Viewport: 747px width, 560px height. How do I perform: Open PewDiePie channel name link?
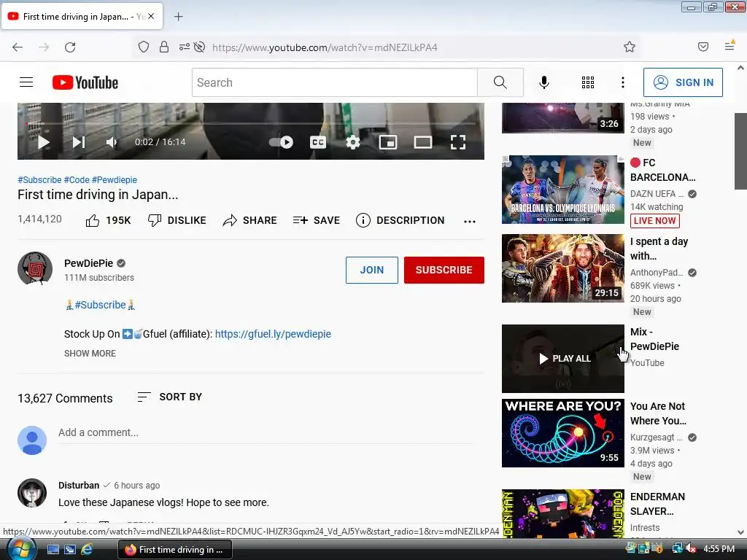tap(88, 263)
